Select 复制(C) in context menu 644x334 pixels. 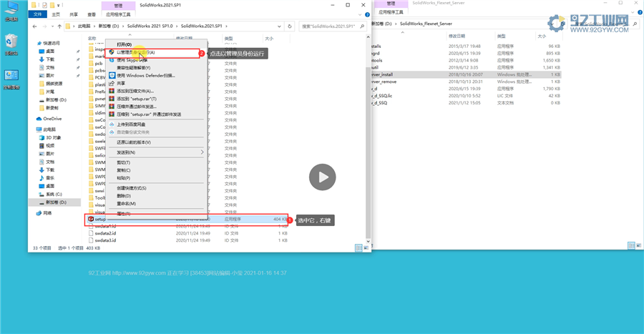click(x=123, y=170)
